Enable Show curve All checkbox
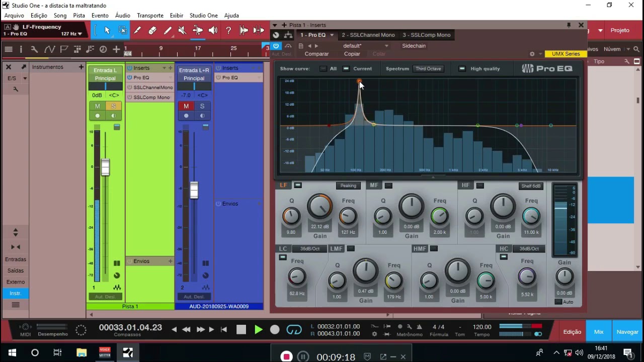This screenshot has height=362, width=644. 323,69
